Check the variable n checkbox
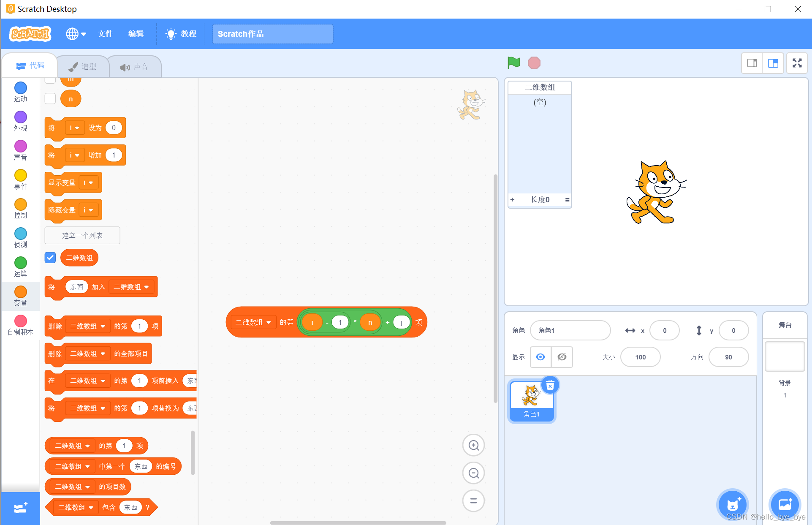This screenshot has height=525, width=812. coord(50,99)
